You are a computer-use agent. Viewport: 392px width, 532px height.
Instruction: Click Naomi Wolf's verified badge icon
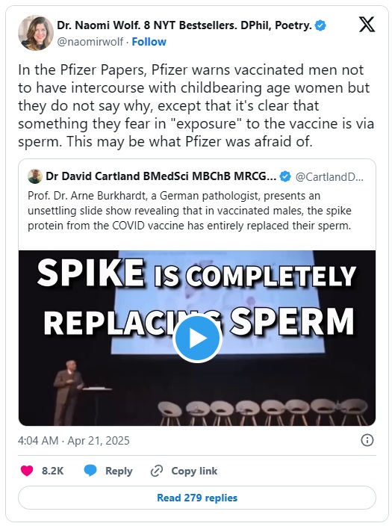pos(320,25)
